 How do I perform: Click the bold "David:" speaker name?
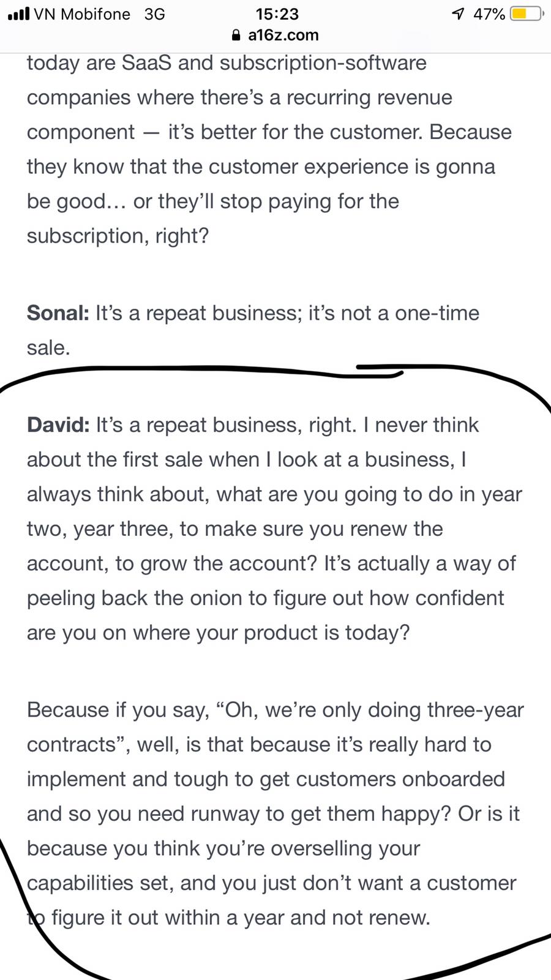(x=58, y=425)
